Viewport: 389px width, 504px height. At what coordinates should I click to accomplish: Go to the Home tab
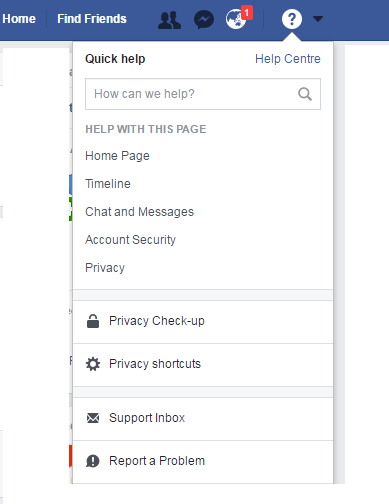coord(19,19)
